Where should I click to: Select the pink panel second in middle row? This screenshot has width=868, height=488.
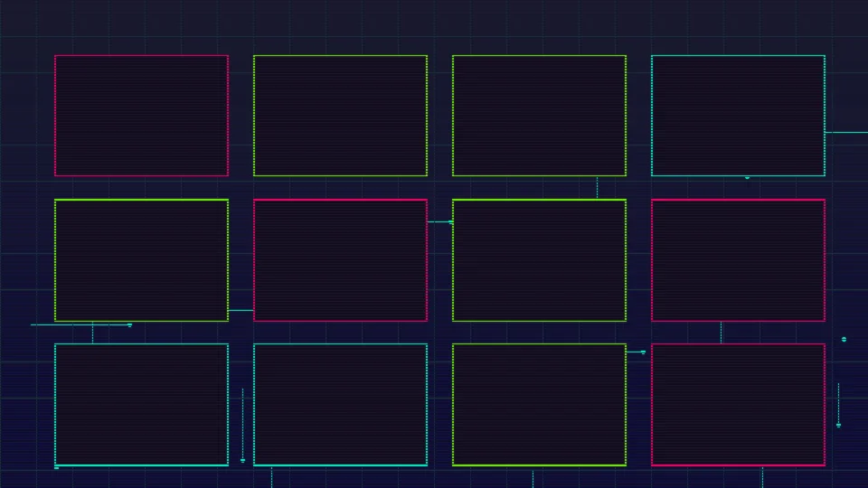(340, 260)
